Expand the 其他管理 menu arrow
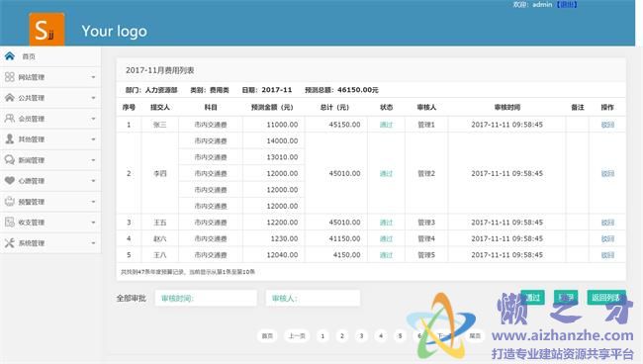Image resolution: width=643 pixels, height=364 pixels. point(93,139)
